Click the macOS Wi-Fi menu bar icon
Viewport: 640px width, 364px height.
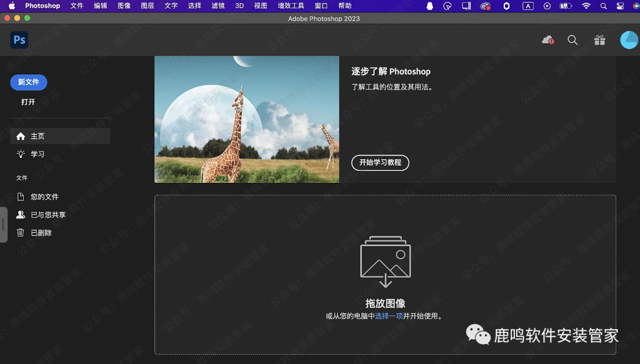point(585,6)
